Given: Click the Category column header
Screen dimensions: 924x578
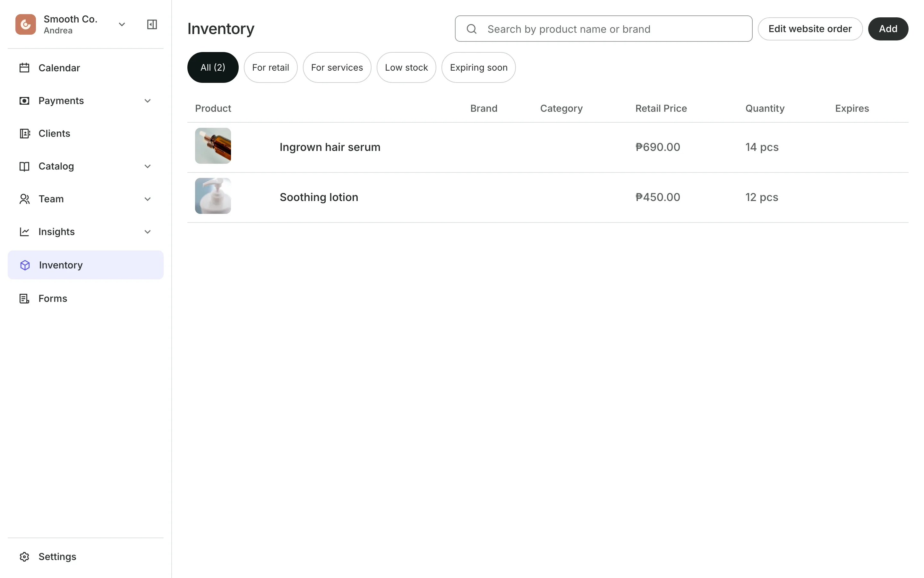Looking at the screenshot, I should click(561, 109).
